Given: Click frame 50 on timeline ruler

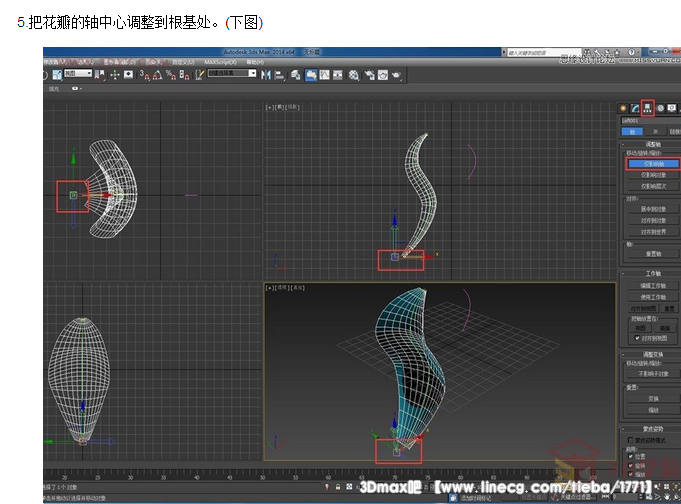Looking at the screenshot, I should [262, 477].
